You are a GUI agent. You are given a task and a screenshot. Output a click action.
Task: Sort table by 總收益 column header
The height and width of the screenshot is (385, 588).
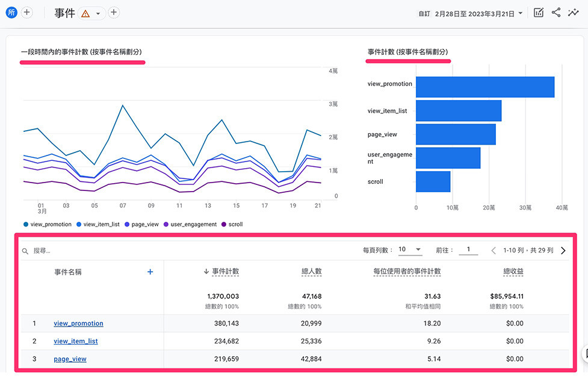click(513, 271)
